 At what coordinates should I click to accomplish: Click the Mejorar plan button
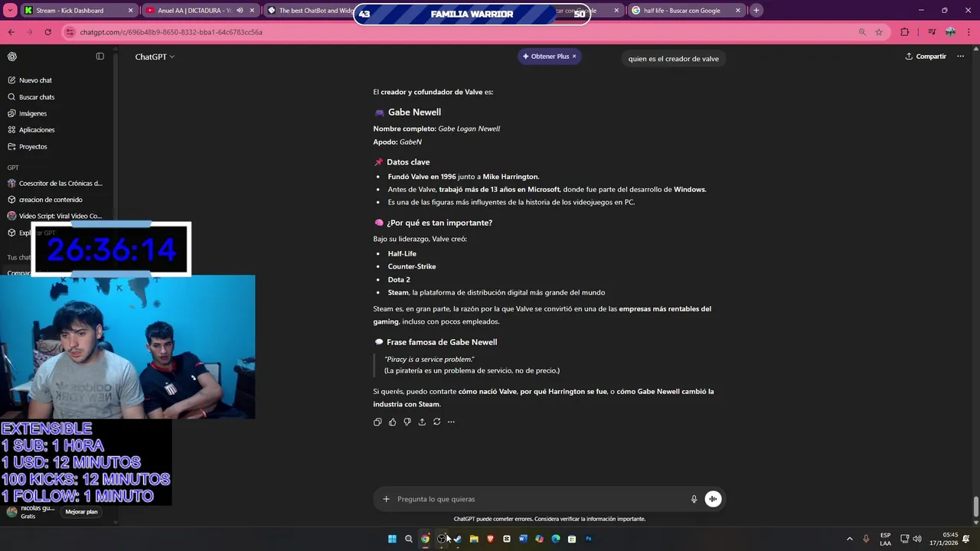click(x=81, y=512)
